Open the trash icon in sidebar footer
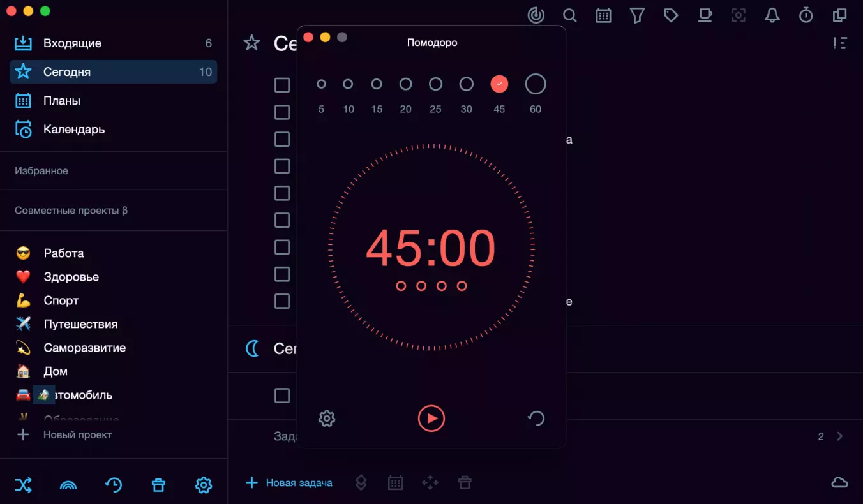Screen dimensions: 863x504 click(158, 485)
